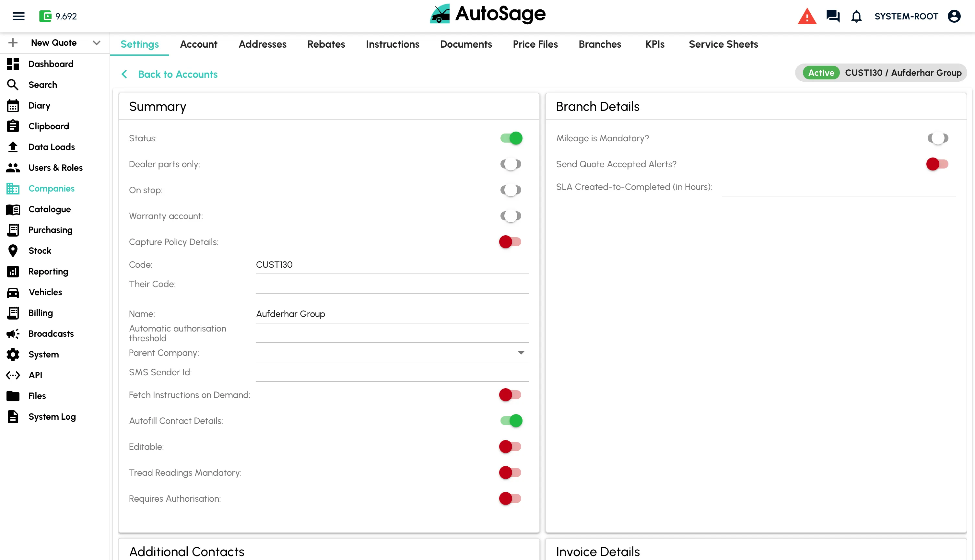Switch to the Price Files tab
The height and width of the screenshot is (560, 975).
[535, 44]
